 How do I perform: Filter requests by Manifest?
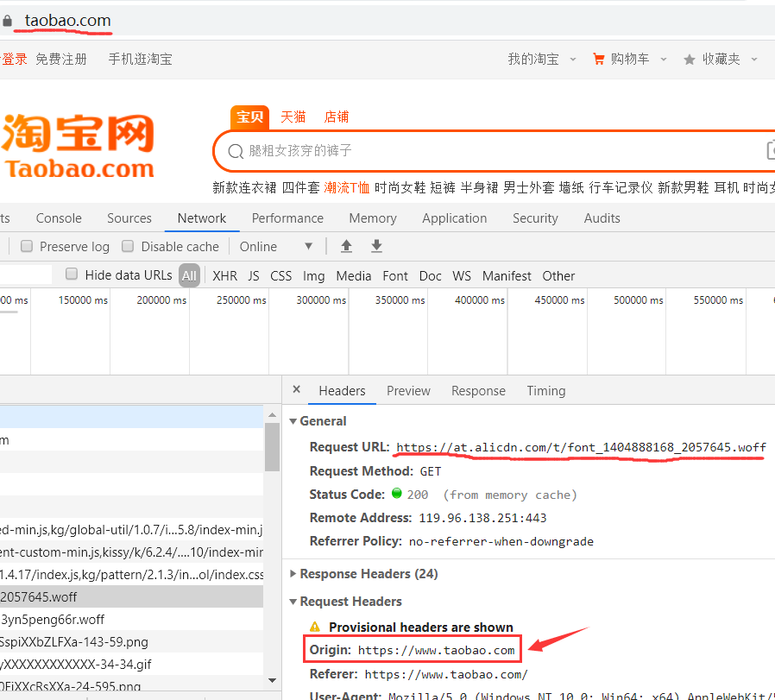pyautogui.click(x=507, y=276)
